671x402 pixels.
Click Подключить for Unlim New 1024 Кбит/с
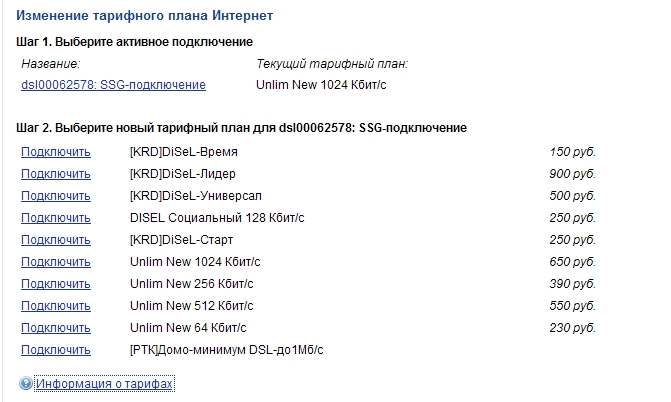[x=56, y=262]
